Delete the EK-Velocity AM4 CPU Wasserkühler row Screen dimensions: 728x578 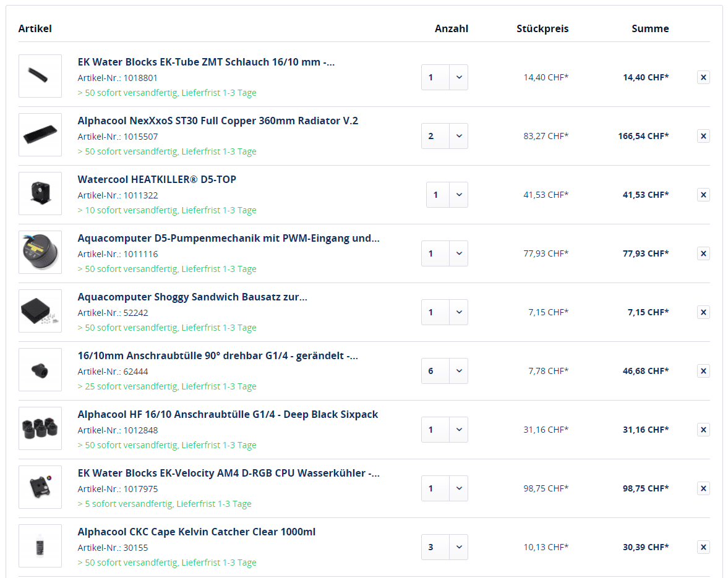(x=703, y=488)
